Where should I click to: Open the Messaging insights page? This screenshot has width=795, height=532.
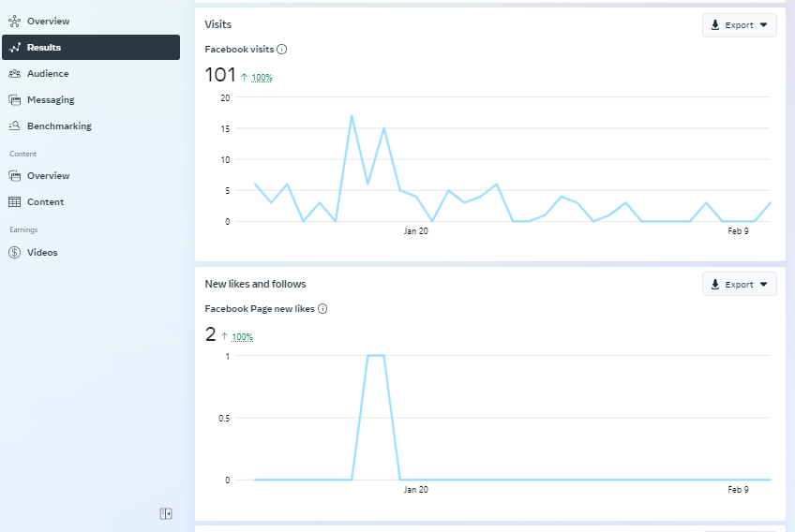(x=51, y=99)
